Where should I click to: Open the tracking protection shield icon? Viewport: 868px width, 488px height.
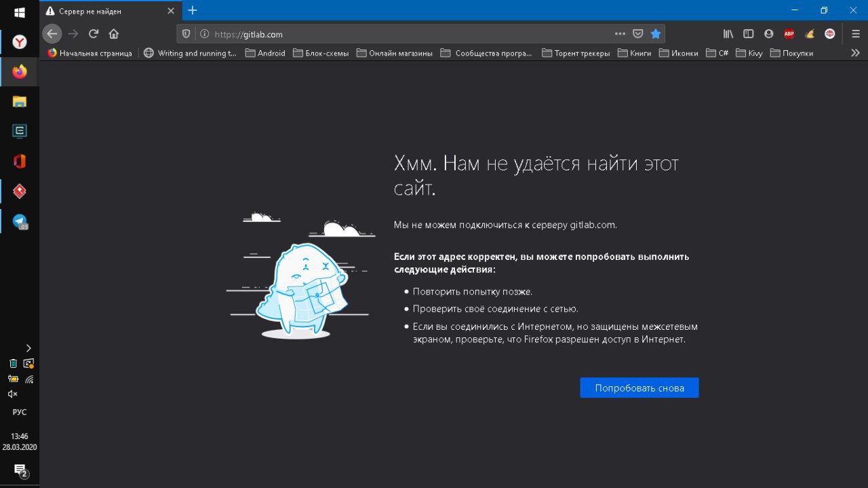point(186,34)
